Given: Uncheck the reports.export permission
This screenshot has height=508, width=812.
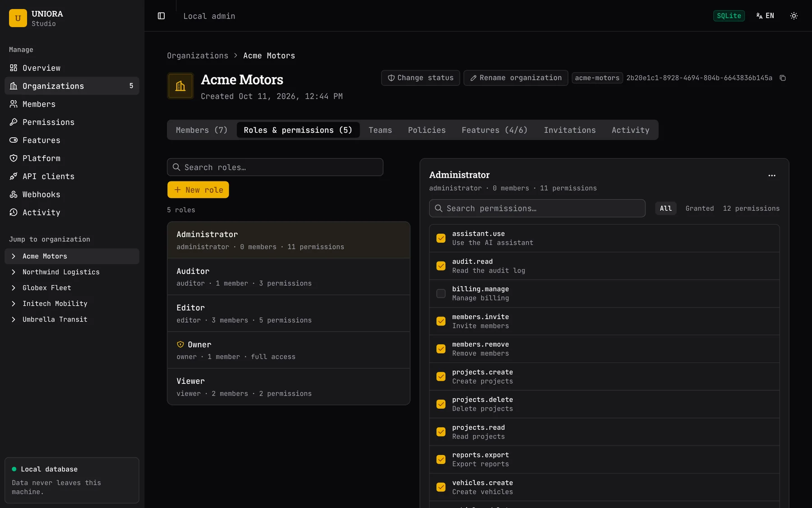Looking at the screenshot, I should click(441, 459).
